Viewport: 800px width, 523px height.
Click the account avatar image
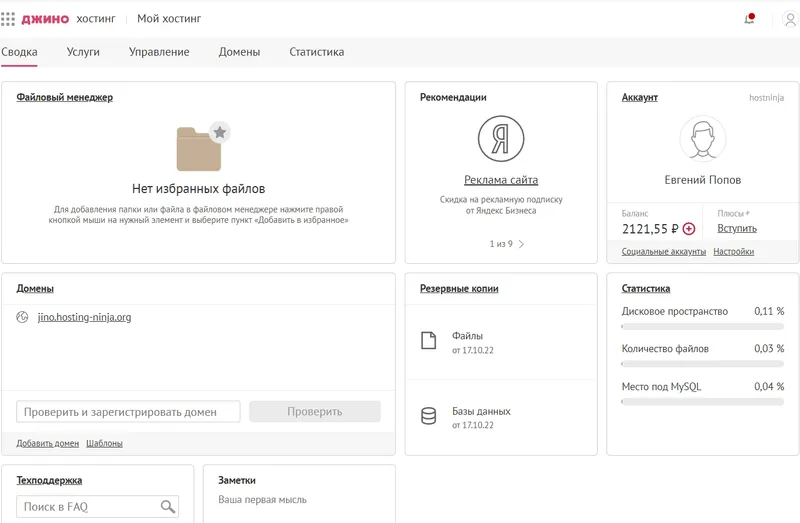[x=703, y=139]
